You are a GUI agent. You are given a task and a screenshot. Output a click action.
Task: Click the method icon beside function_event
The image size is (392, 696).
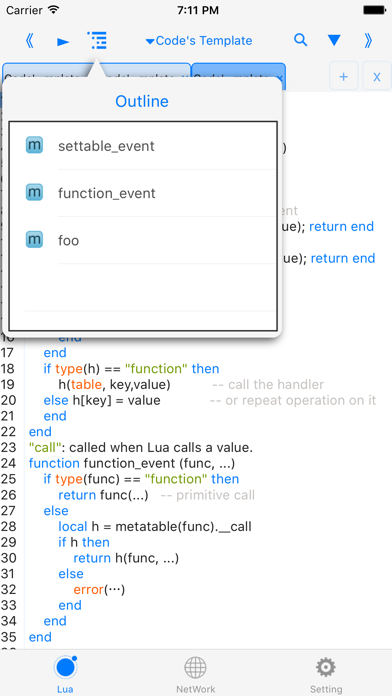[x=34, y=192]
